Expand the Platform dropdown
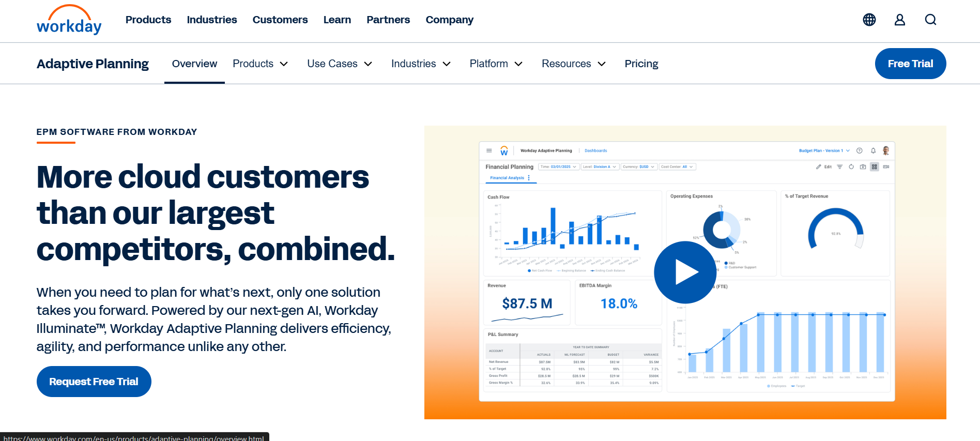Screen dimensions: 980x441 (496, 64)
